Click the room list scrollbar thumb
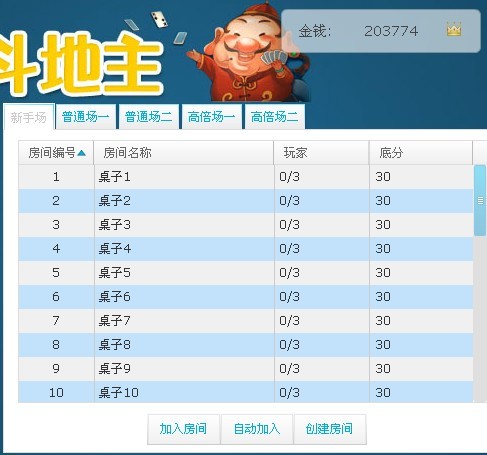 [x=480, y=201]
